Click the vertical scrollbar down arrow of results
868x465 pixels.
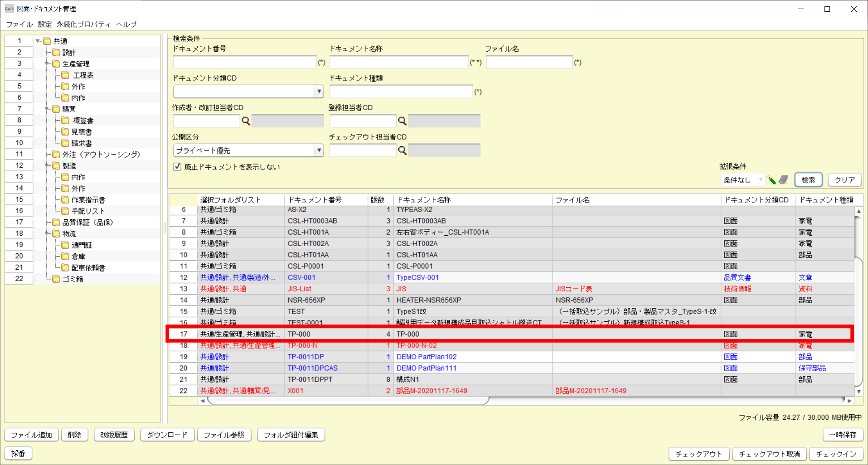point(859,392)
